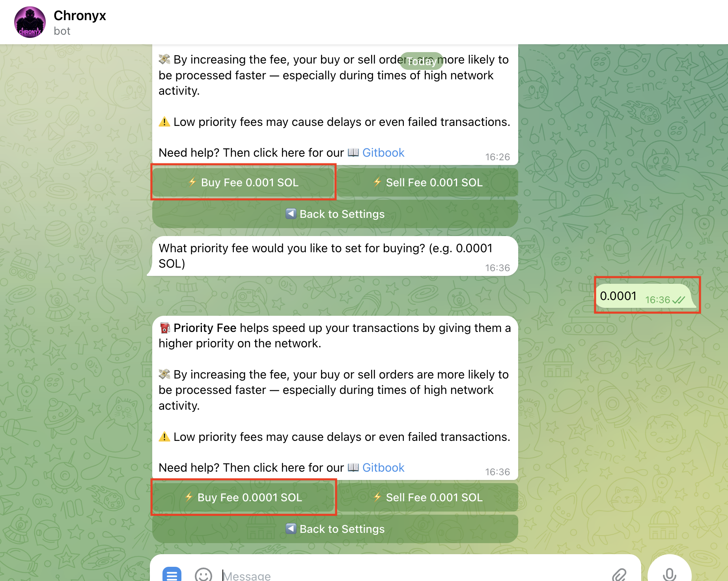Click the fuel pump icon before Priority Fee
728x581 pixels.
pyautogui.click(x=165, y=328)
